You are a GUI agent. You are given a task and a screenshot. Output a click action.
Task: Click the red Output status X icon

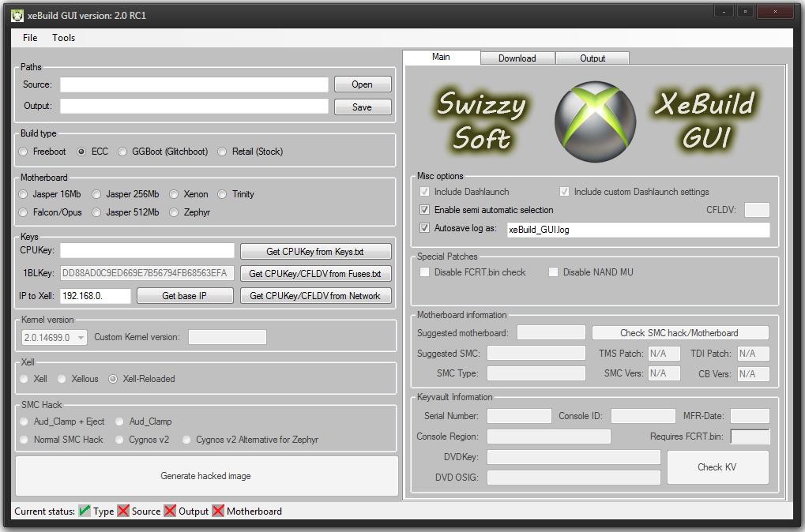point(170,511)
